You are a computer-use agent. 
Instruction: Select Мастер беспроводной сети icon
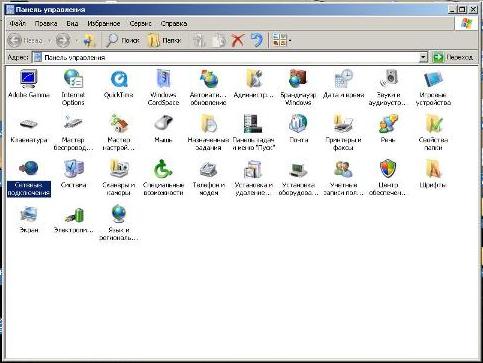pos(73,123)
